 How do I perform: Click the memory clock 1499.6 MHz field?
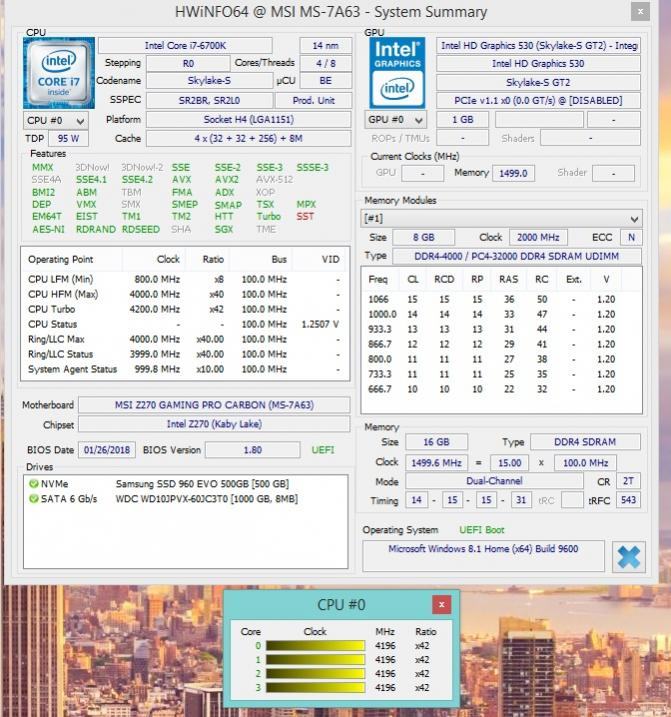click(436, 463)
